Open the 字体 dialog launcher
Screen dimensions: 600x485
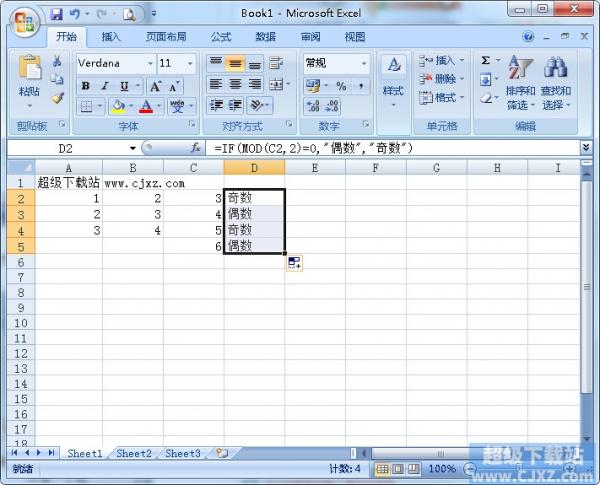[192, 124]
